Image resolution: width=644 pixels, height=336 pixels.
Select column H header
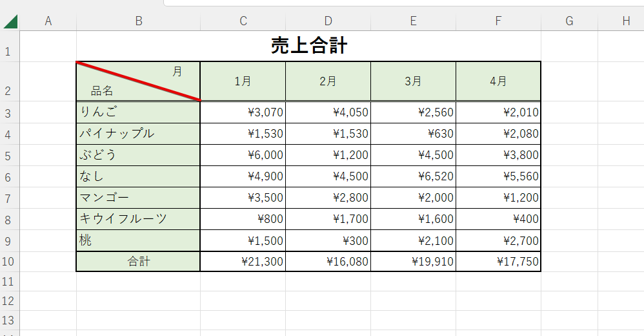[621, 21]
